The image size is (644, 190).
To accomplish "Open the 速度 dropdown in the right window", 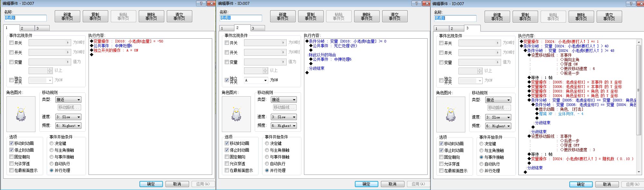I will pos(498,117).
